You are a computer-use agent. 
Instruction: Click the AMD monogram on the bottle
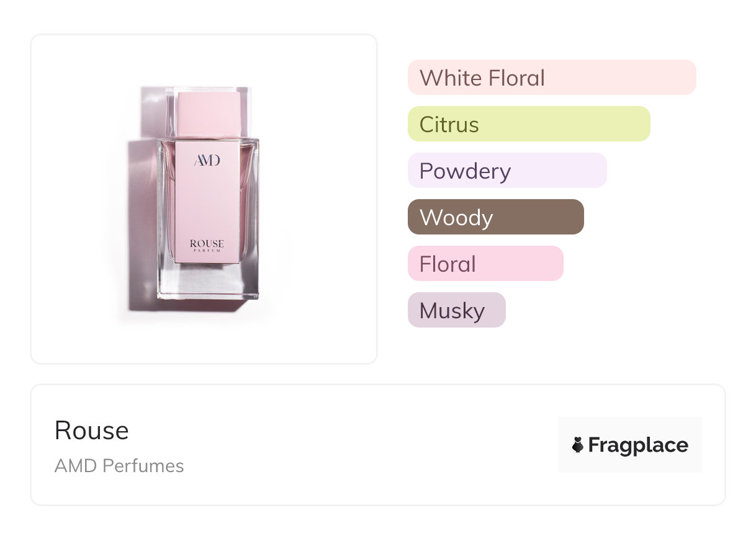coord(207,161)
